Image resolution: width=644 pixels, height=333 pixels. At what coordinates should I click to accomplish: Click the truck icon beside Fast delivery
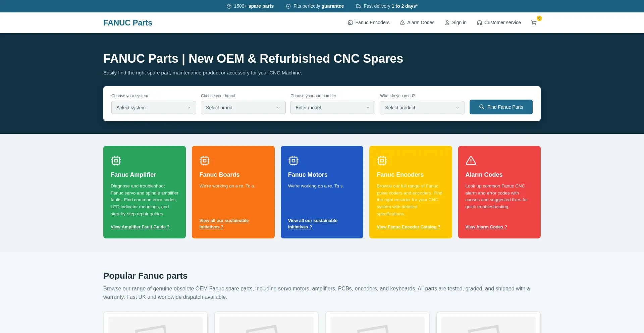pos(359,6)
